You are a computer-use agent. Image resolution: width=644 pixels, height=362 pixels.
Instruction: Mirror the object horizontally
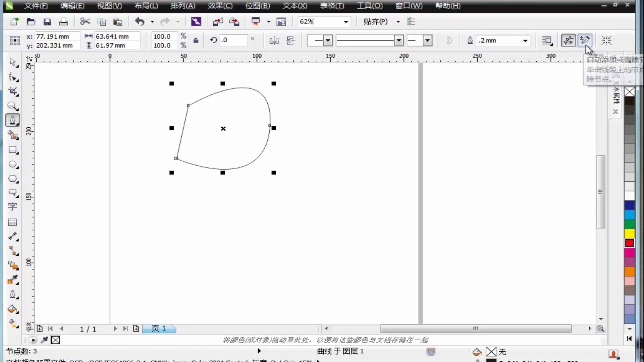coord(274,41)
